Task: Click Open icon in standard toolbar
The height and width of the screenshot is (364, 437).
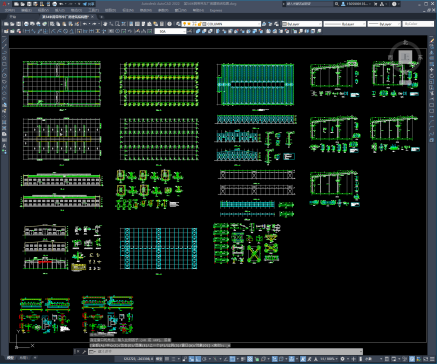Action: (12, 24)
